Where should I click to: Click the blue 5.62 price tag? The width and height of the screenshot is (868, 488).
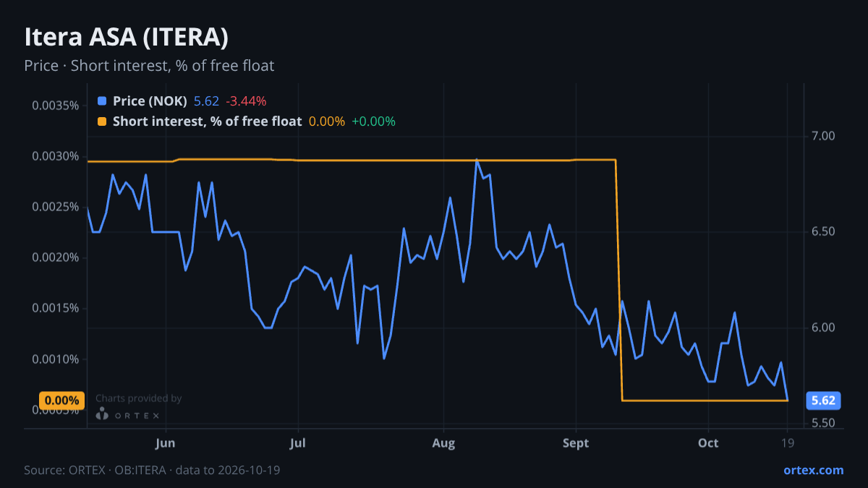(823, 400)
